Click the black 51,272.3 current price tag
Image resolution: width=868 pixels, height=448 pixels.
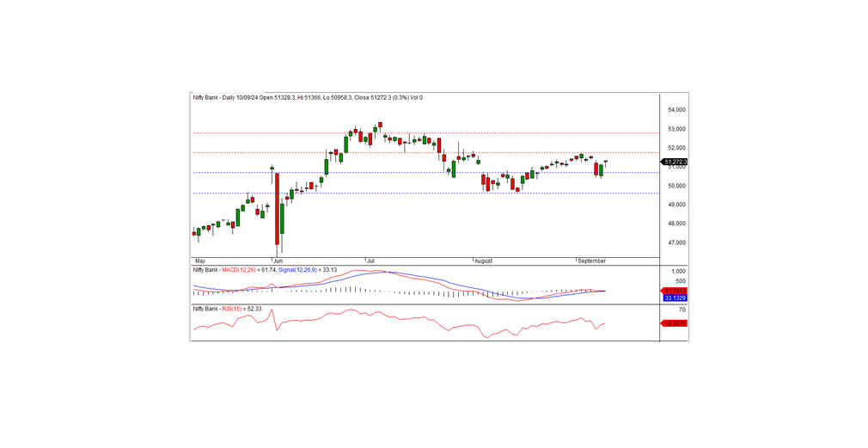675,163
